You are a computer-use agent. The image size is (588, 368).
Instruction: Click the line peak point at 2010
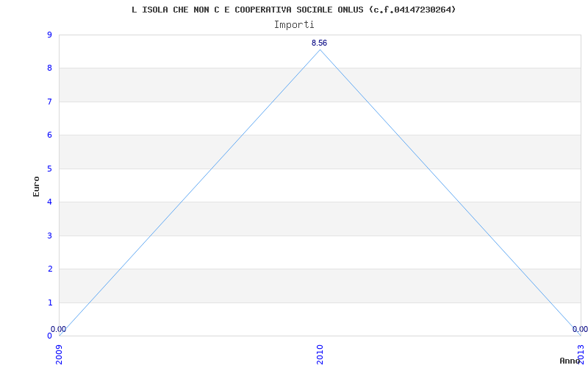click(320, 49)
